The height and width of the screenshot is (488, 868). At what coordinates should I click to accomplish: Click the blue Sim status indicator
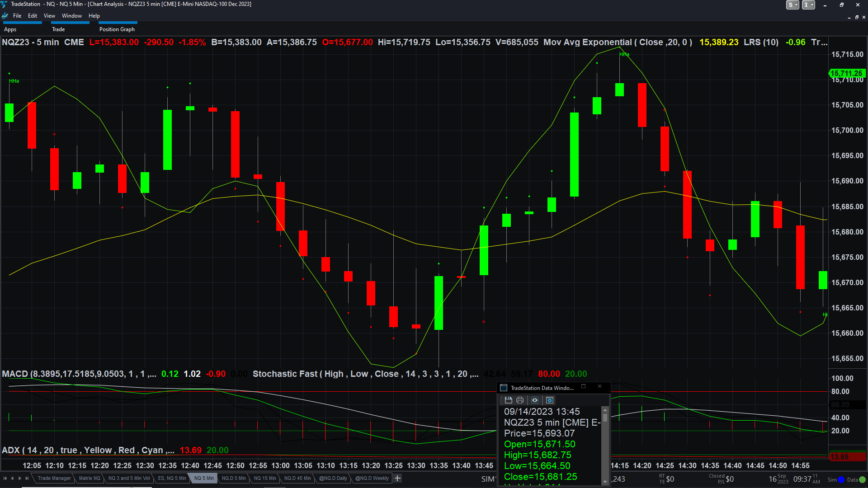tap(841, 480)
